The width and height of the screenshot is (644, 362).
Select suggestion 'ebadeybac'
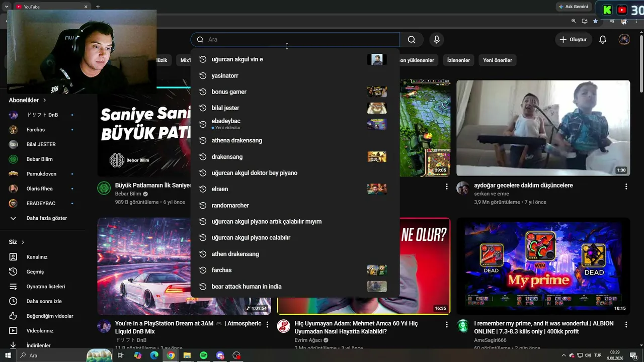[x=295, y=124]
